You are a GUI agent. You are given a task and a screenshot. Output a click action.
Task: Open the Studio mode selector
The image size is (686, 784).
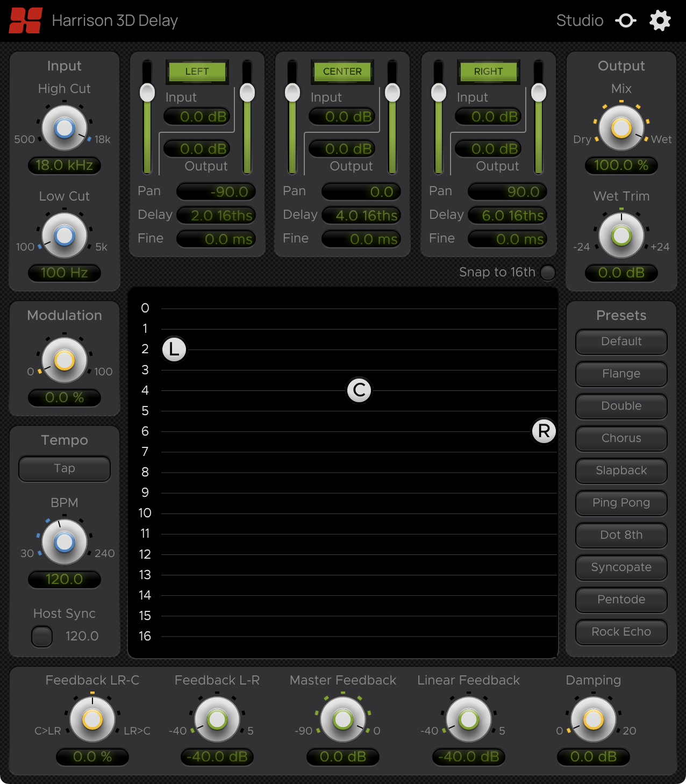pyautogui.click(x=580, y=20)
